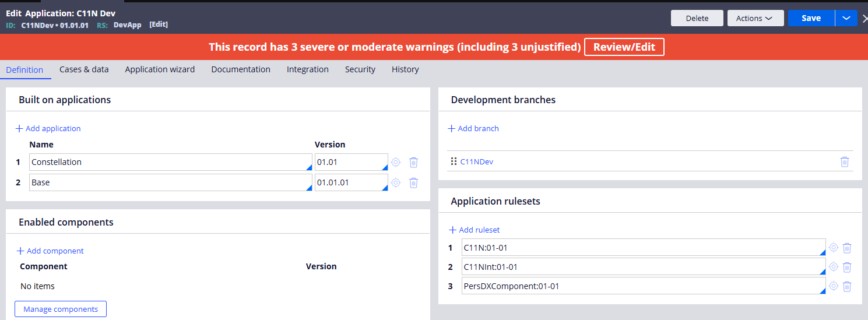Screen dimensions: 868x320
Task: Click the Add application link
Action: pyautogui.click(x=48, y=128)
